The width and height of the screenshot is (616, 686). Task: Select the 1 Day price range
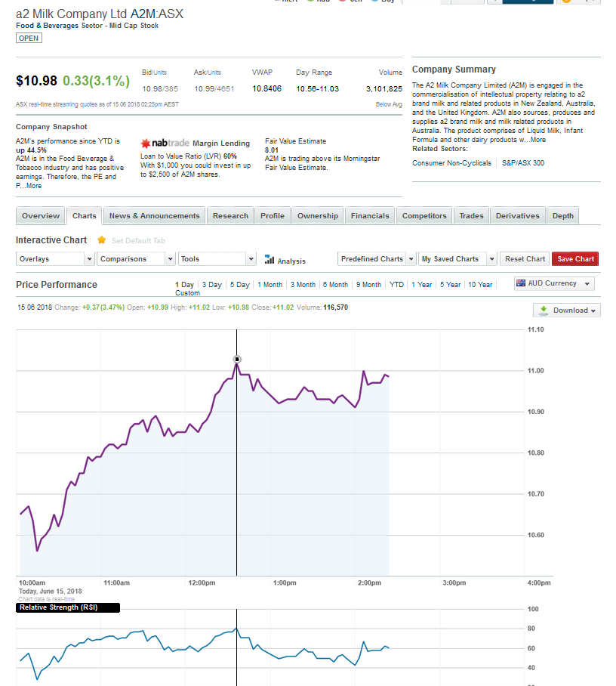184,284
